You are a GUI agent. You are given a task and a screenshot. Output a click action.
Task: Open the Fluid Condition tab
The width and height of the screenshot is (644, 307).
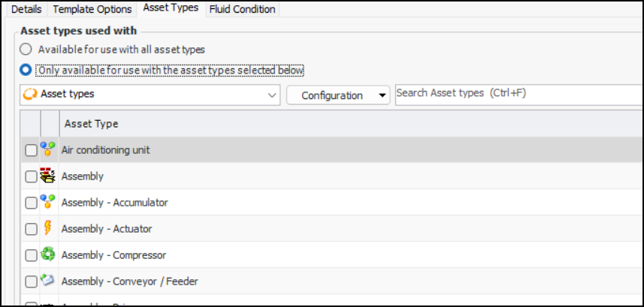(x=241, y=9)
